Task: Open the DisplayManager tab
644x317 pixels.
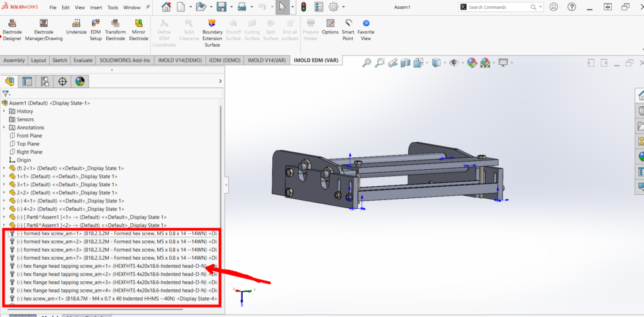Action: click(80, 81)
